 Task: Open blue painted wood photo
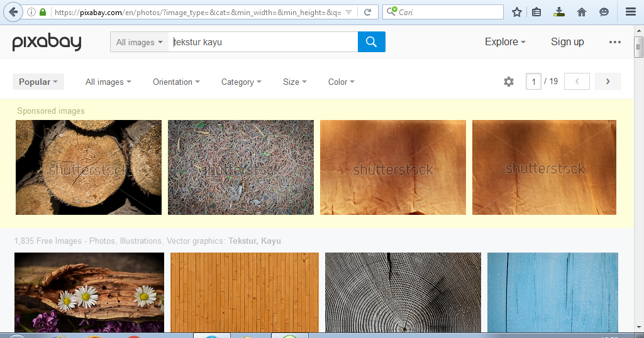coord(553,293)
